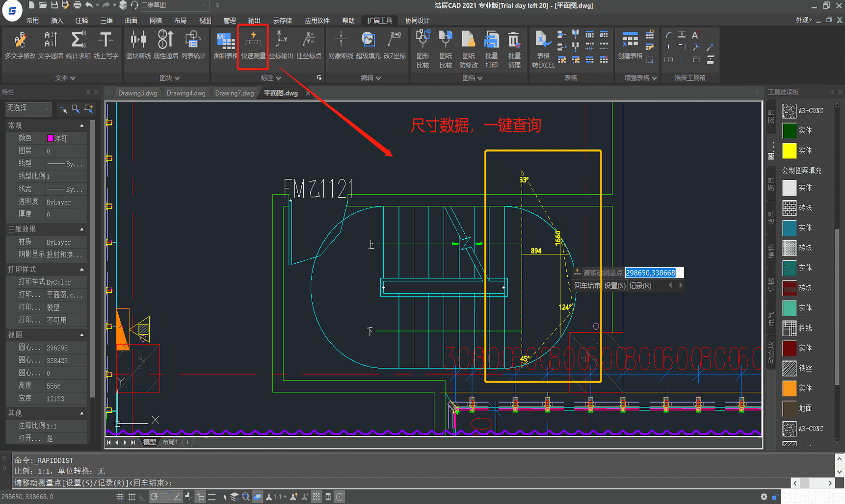This screenshot has width=845, height=504.
Task: Toggle object snap in status bar
Action: point(166,497)
